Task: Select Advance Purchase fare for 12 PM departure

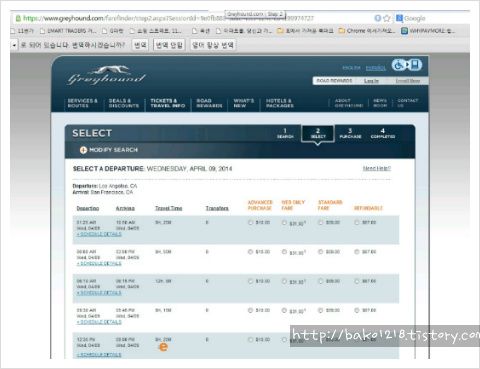Action: click(250, 340)
